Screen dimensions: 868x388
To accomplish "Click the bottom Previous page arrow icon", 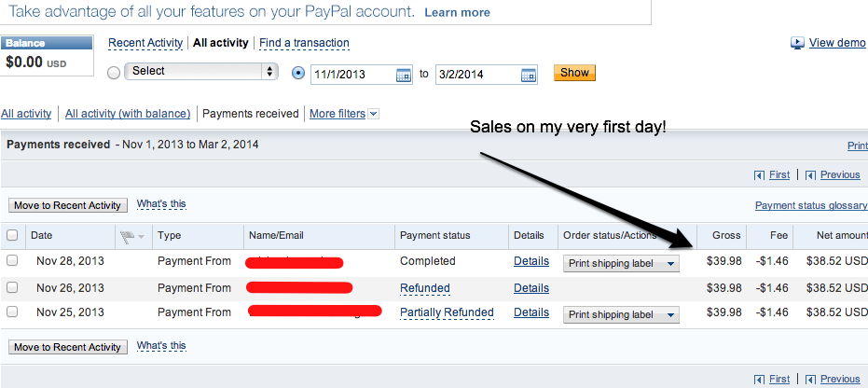I will point(810,380).
